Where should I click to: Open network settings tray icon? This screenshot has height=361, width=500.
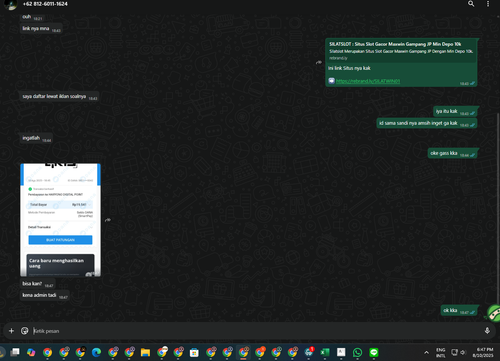click(454, 352)
